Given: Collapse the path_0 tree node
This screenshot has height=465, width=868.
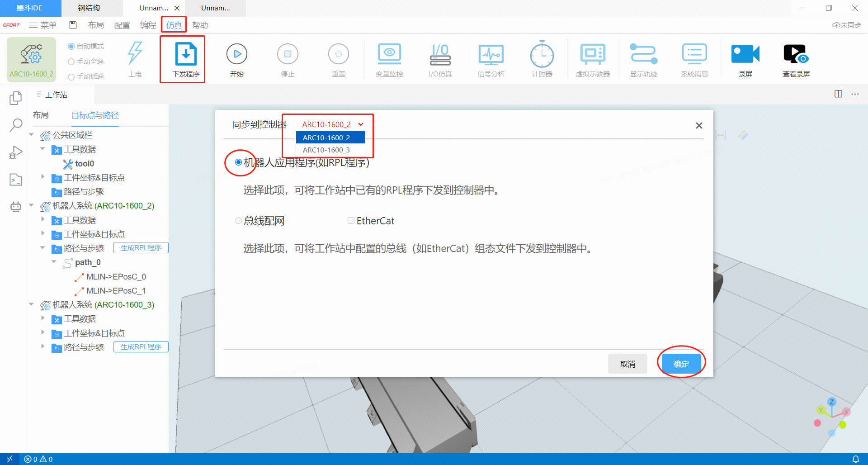Looking at the screenshot, I should tap(54, 262).
